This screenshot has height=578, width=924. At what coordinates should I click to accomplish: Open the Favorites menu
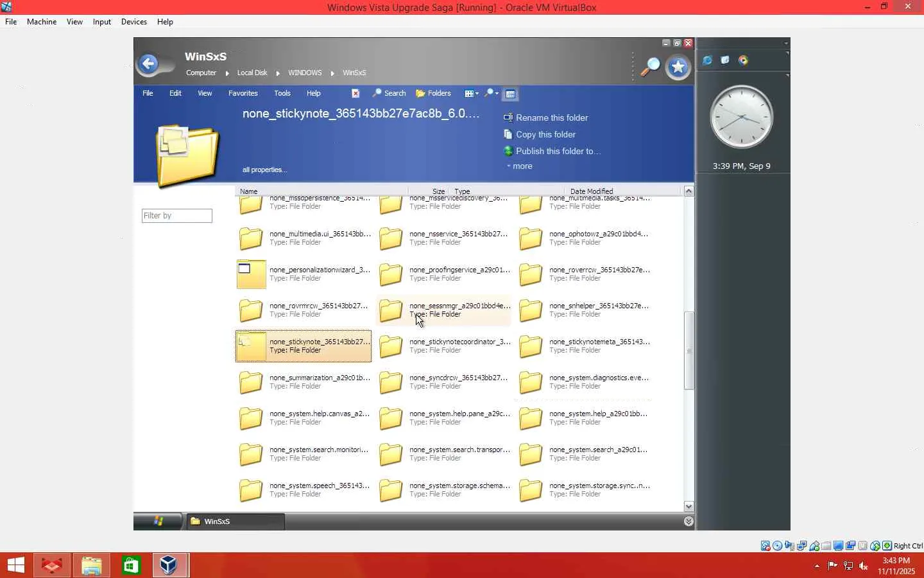[x=243, y=93]
